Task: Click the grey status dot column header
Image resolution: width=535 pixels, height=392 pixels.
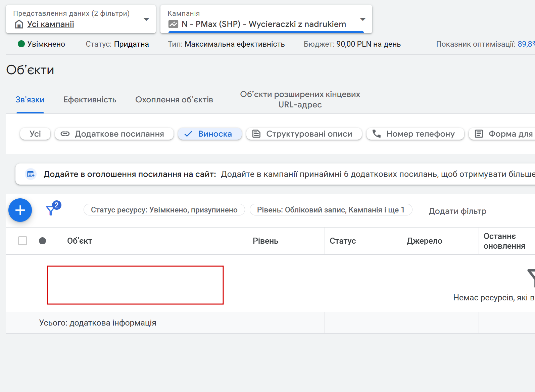Action: (x=42, y=241)
